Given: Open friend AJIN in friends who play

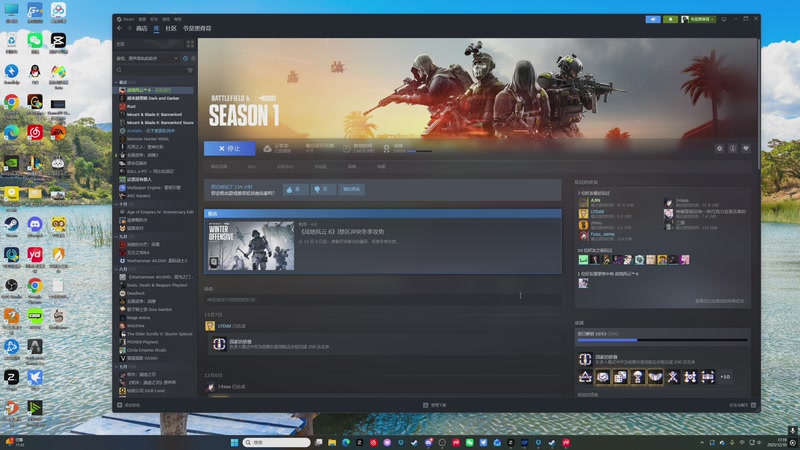Looking at the screenshot, I should 595,201.
